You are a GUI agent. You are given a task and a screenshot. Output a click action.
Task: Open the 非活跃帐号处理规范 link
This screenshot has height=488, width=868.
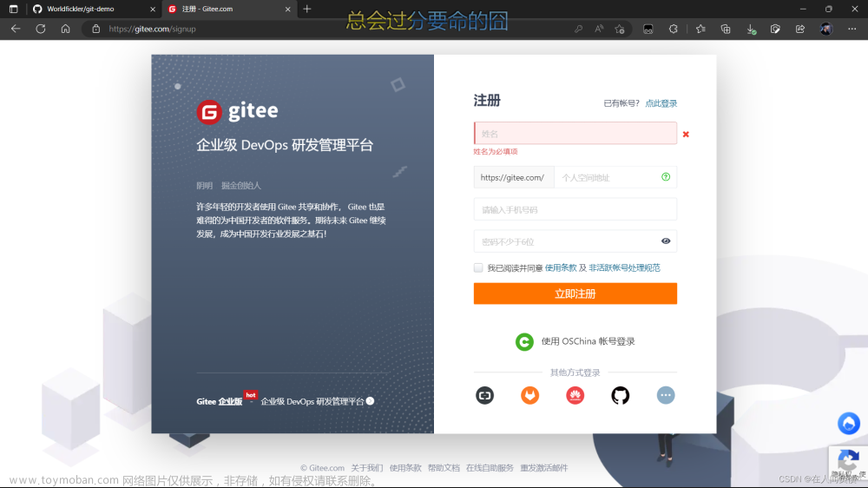click(x=624, y=267)
